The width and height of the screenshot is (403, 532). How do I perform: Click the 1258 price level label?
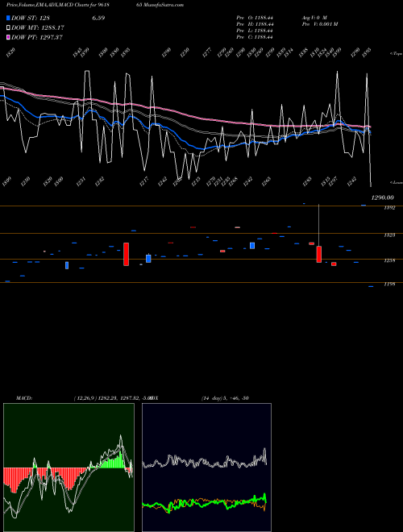pyautogui.click(x=389, y=260)
